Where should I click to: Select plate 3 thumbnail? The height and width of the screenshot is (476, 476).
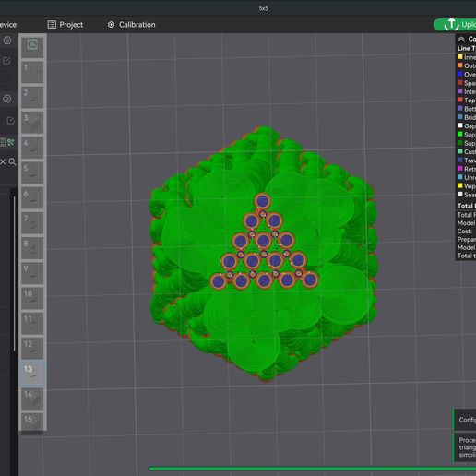coord(32,122)
